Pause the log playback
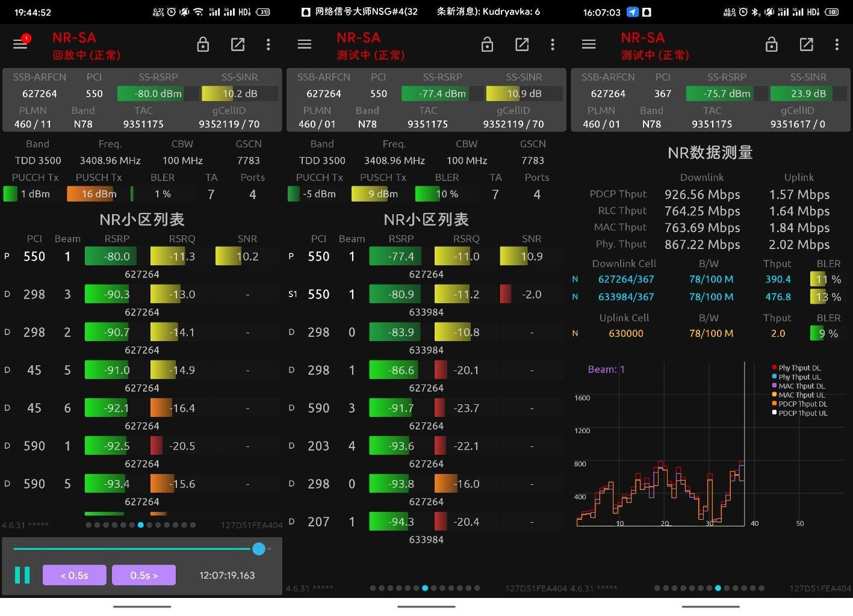 22,575
